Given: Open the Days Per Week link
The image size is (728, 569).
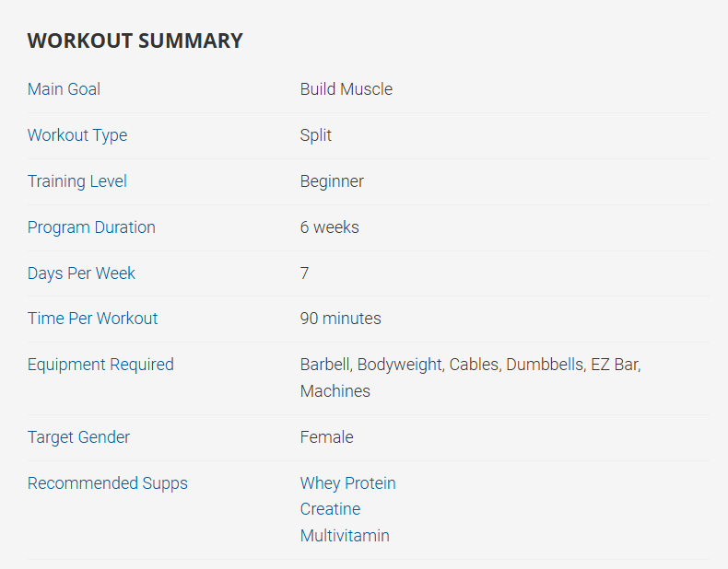Looking at the screenshot, I should (x=81, y=273).
